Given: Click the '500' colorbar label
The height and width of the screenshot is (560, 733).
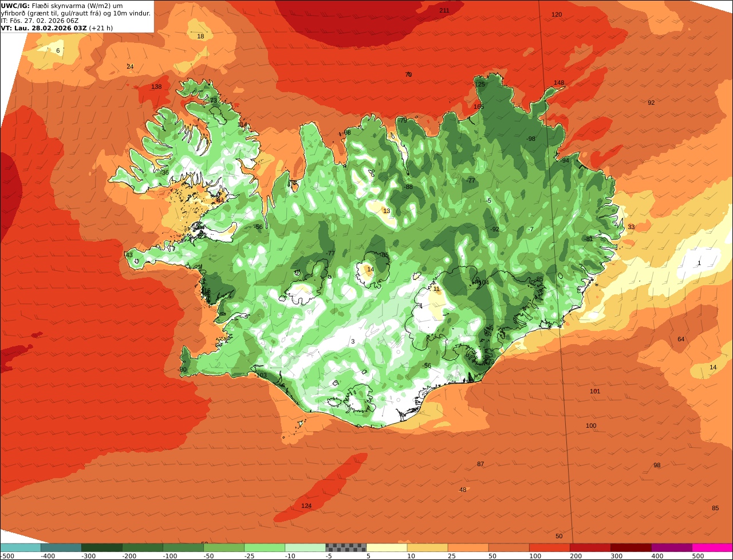Looking at the screenshot, I should point(698,556).
